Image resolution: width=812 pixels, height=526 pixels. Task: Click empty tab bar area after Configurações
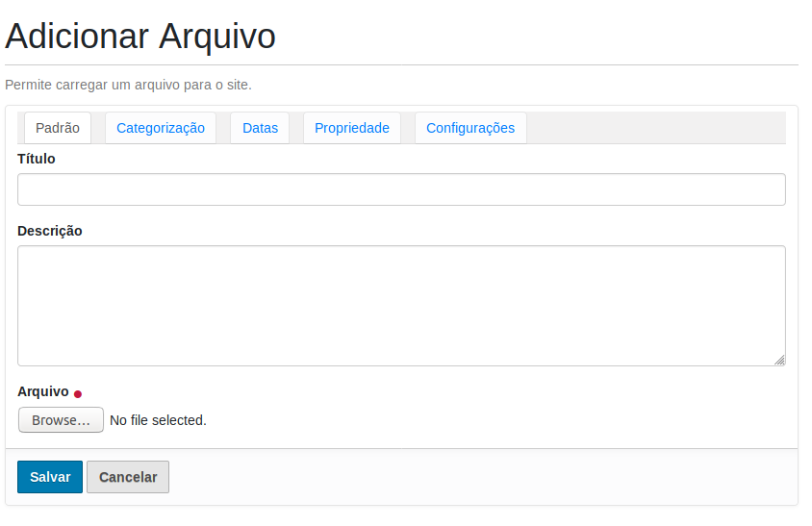pos(654,128)
